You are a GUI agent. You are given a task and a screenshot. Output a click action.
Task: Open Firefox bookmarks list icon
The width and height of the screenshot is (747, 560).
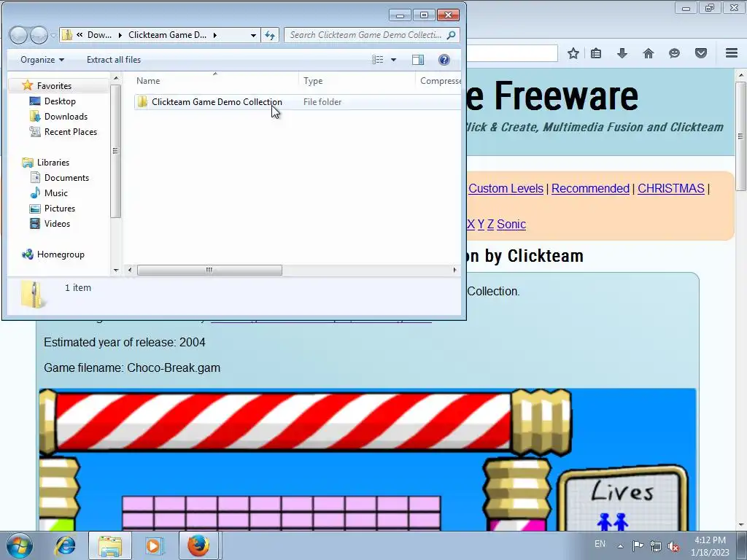[x=596, y=53]
